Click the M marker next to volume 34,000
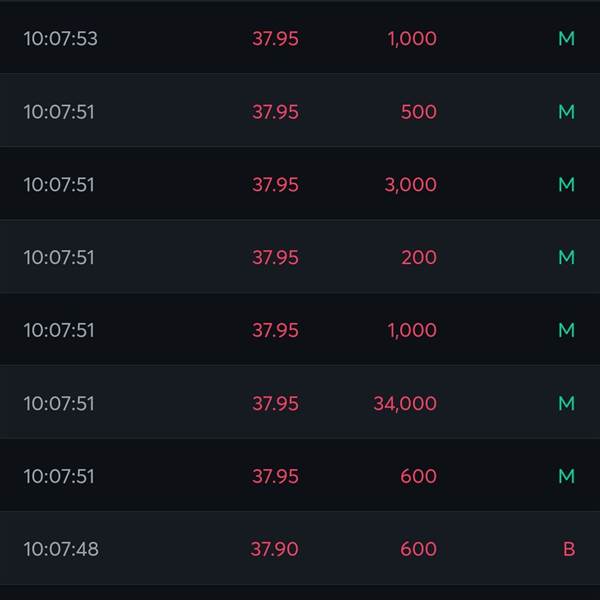Viewport: 600px width, 600px height. [566, 403]
